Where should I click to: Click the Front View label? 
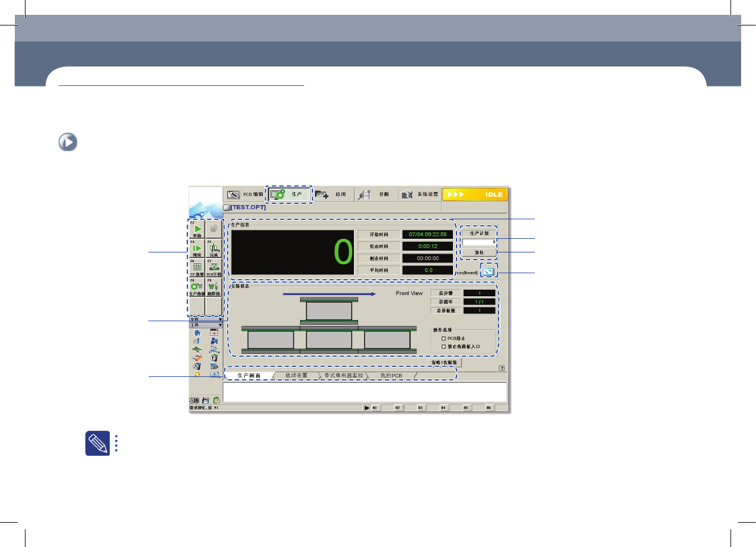click(409, 293)
